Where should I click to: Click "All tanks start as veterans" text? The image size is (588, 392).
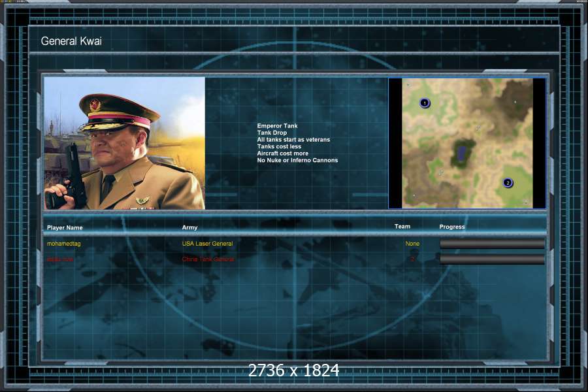pyautogui.click(x=293, y=140)
